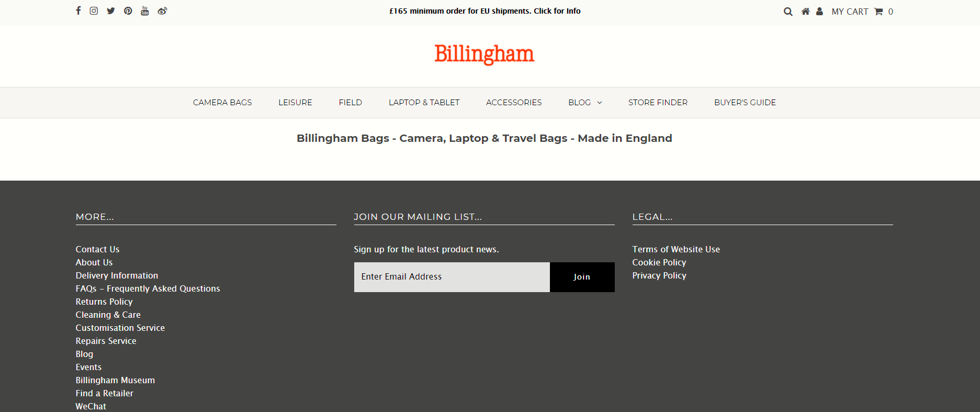Screen dimensions: 980x412
Task: Click the home icon in header
Action: 806,11
